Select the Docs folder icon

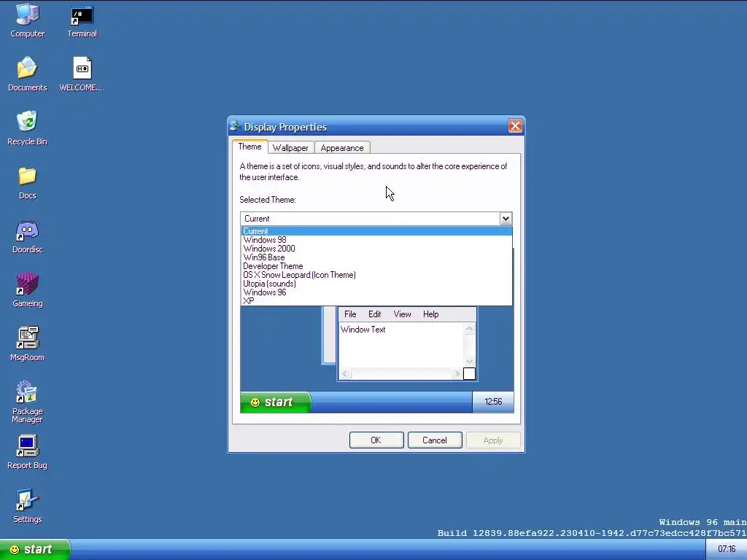pyautogui.click(x=28, y=182)
